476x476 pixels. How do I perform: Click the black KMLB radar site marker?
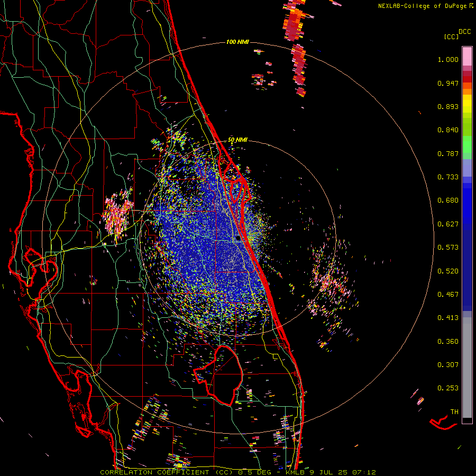point(239,239)
